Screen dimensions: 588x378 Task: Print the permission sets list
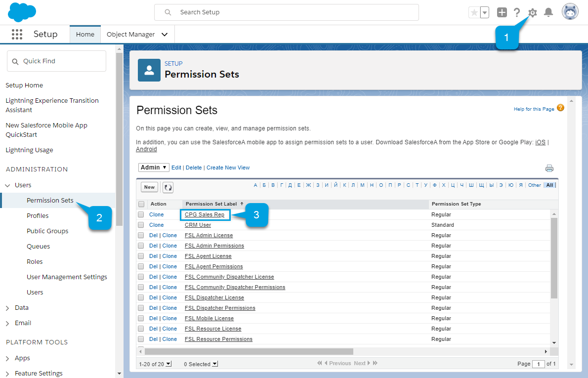pyautogui.click(x=549, y=168)
